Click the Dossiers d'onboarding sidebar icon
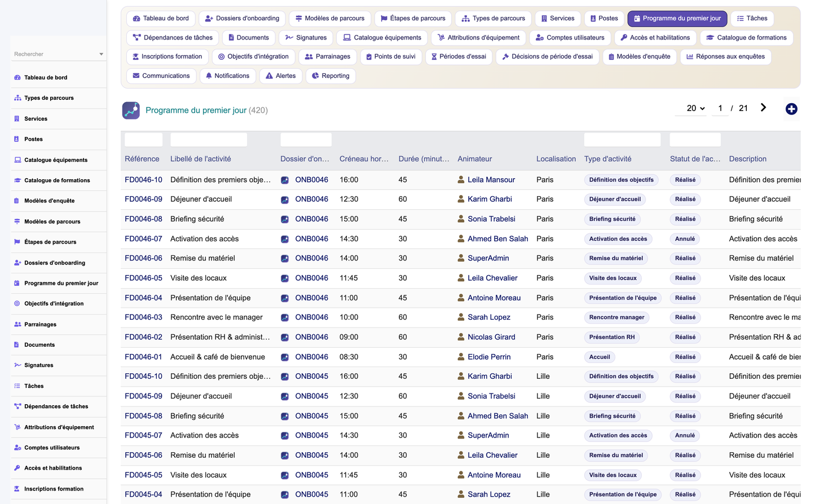The height and width of the screenshot is (504, 815). click(x=17, y=263)
